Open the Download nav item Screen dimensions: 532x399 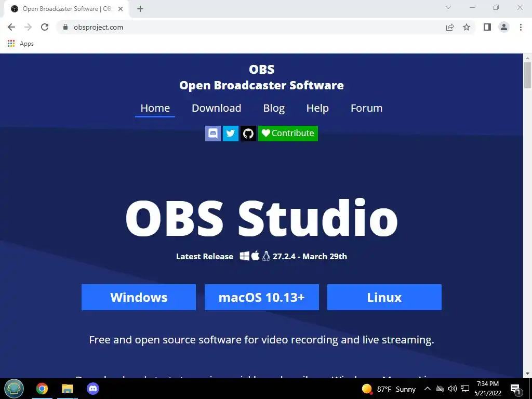(x=217, y=108)
